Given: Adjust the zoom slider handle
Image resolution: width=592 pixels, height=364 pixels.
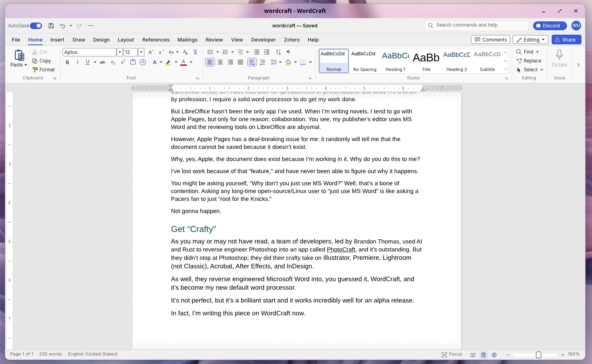Looking at the screenshot, I should click(538, 355).
